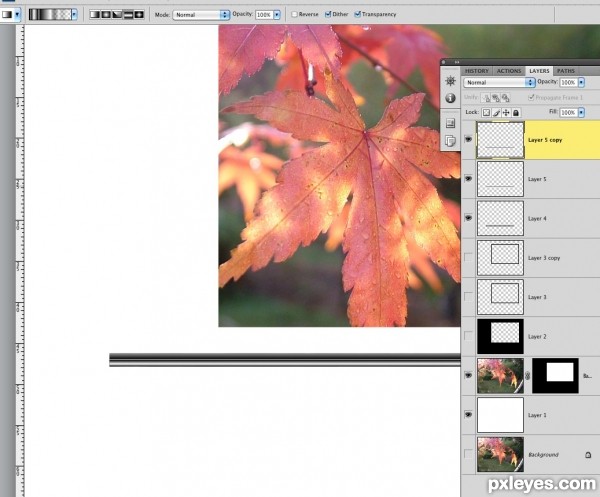Open Layers panel Opacity arrow
This screenshot has width=600, height=497.
pyautogui.click(x=581, y=82)
